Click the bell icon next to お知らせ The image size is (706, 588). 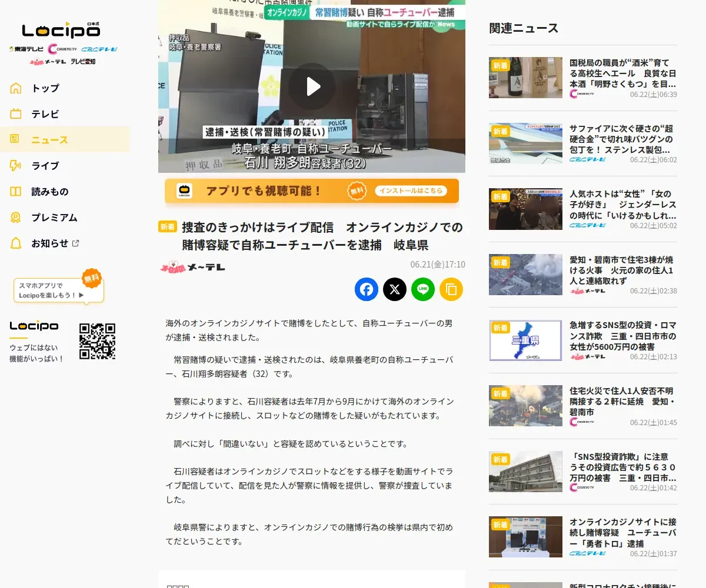(16, 243)
